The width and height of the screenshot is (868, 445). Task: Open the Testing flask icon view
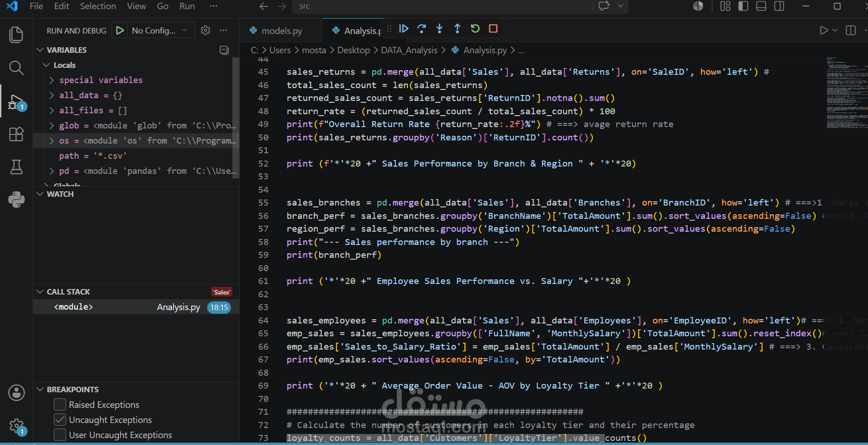(x=16, y=167)
